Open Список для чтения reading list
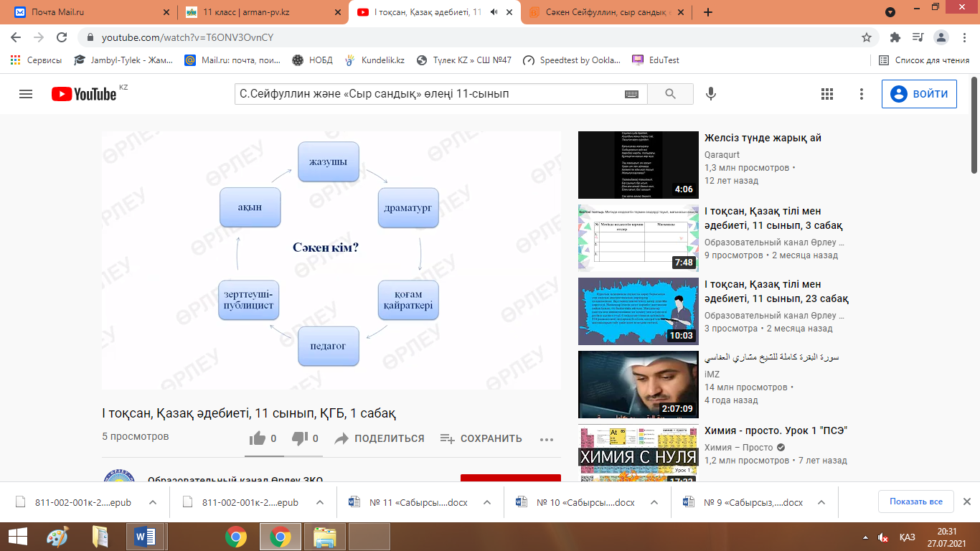 point(924,60)
